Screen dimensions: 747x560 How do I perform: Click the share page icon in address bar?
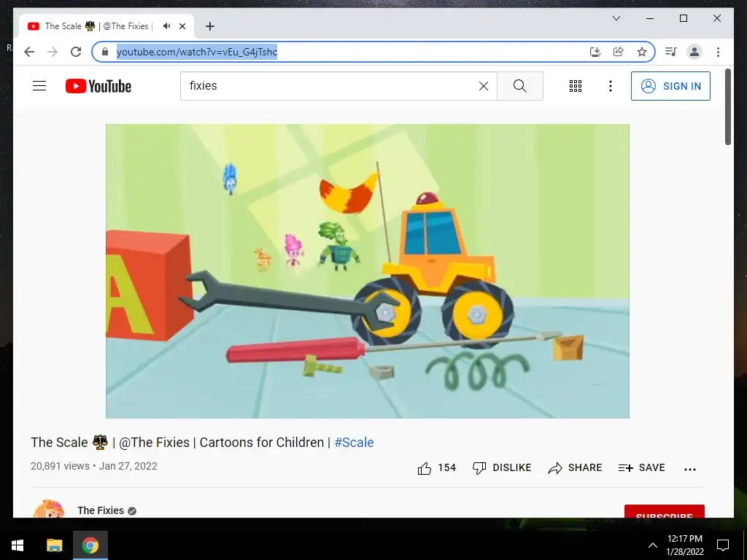tap(619, 52)
